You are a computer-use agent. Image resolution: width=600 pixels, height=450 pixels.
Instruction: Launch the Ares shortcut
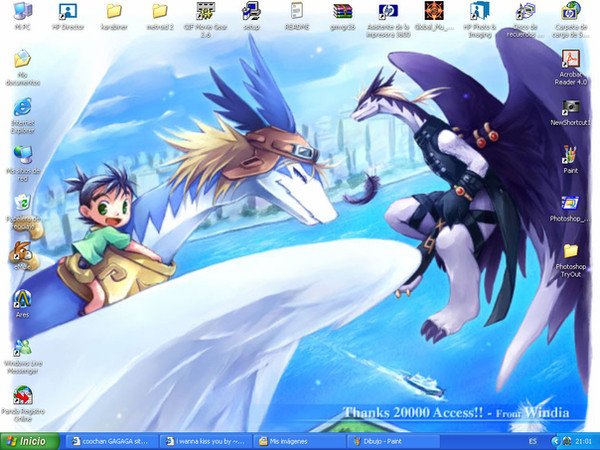pos(23,299)
